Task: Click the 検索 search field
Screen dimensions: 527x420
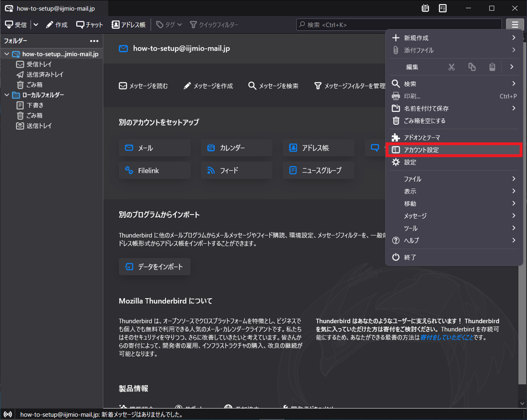Action: [399, 25]
